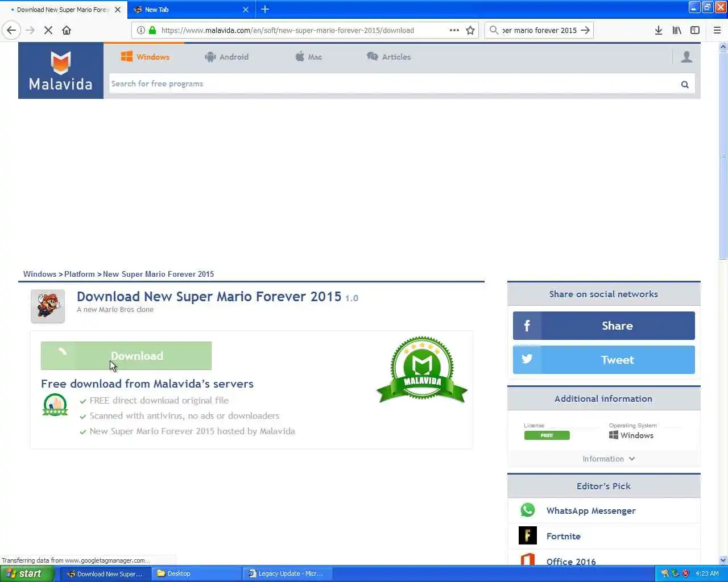The image size is (728, 582).
Task: Open the Firefox hamburger menu
Action: pyautogui.click(x=717, y=30)
